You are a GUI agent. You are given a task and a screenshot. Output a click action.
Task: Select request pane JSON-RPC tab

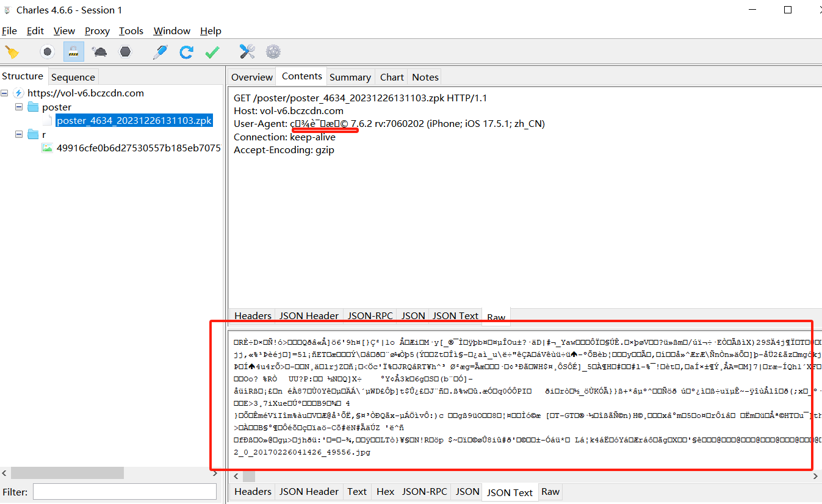pyautogui.click(x=370, y=315)
